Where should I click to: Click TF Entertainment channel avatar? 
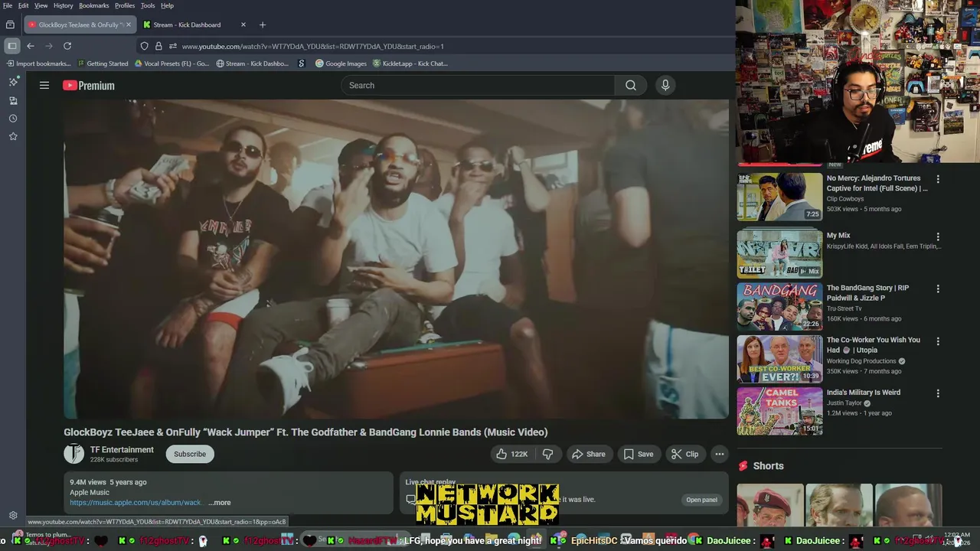click(x=73, y=454)
